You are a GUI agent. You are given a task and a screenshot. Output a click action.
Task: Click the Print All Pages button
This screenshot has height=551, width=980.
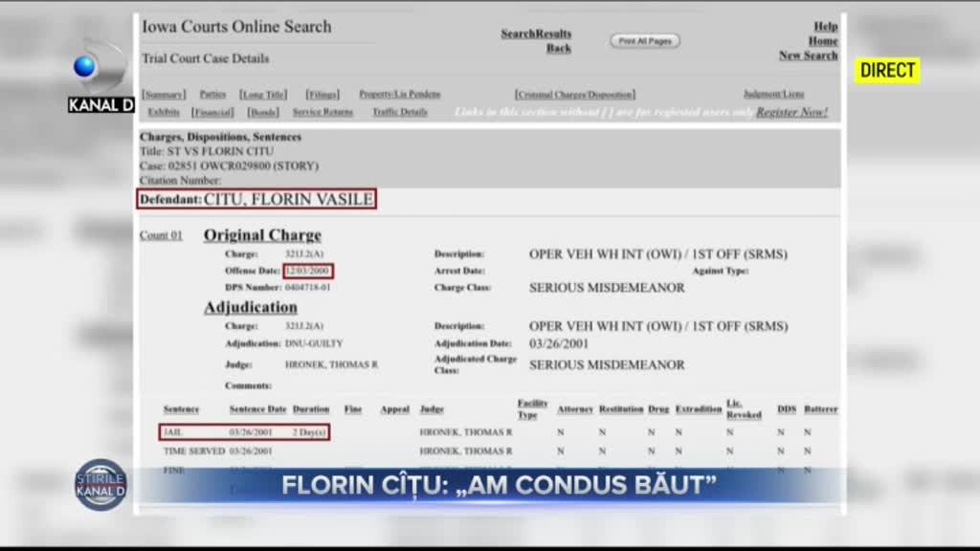pos(645,41)
